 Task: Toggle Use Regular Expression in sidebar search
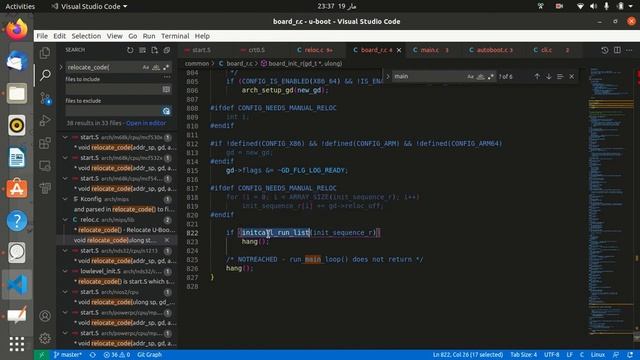pos(166,67)
